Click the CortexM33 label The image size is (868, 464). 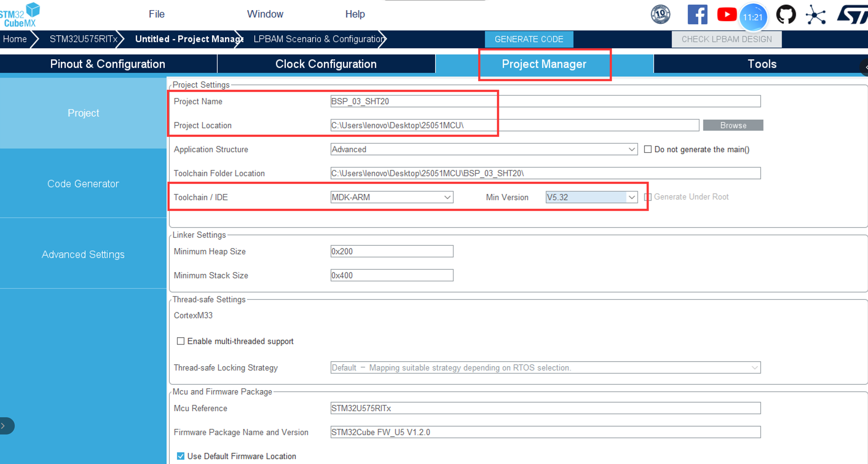coord(193,315)
